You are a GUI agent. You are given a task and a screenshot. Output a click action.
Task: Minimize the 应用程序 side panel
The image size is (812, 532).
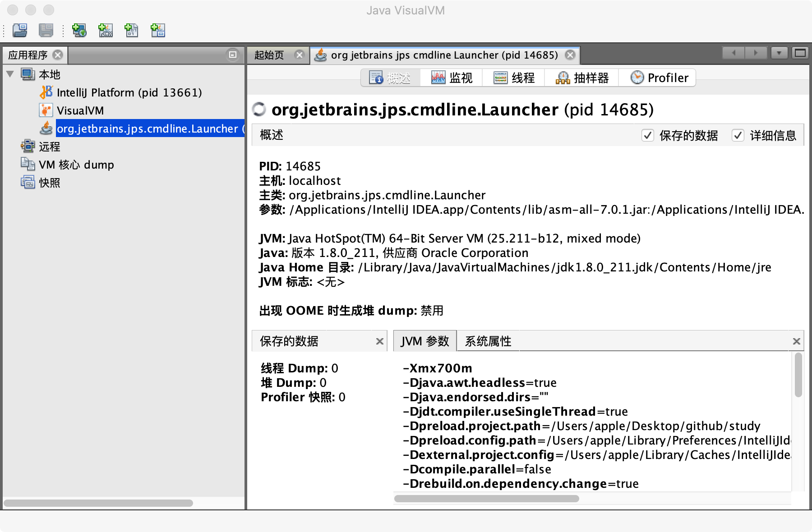coord(233,55)
